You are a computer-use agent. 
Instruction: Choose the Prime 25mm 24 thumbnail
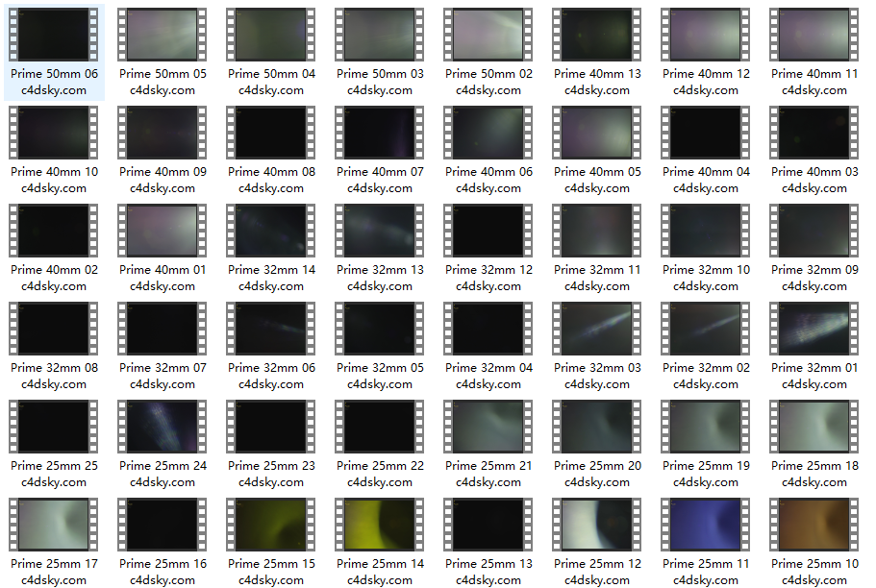[162, 426]
